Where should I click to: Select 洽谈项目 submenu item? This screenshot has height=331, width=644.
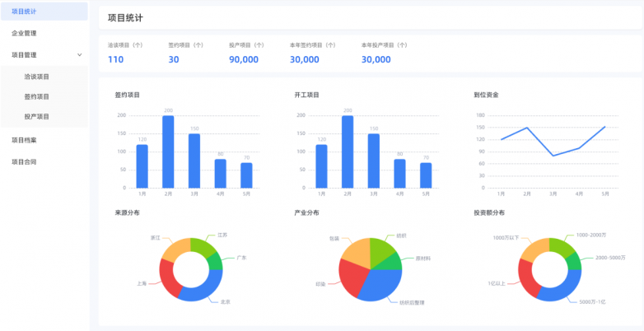[37, 77]
